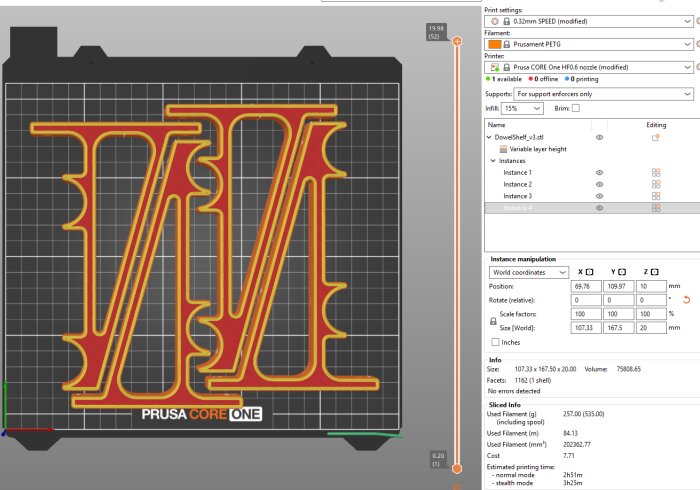Select Instance 1 row
This screenshot has height=490, width=700.
517,173
